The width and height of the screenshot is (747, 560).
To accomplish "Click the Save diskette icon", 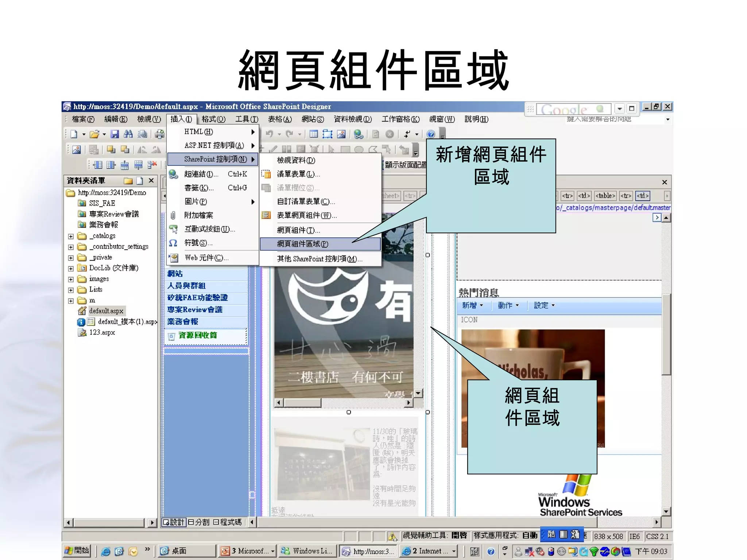I will point(115,134).
